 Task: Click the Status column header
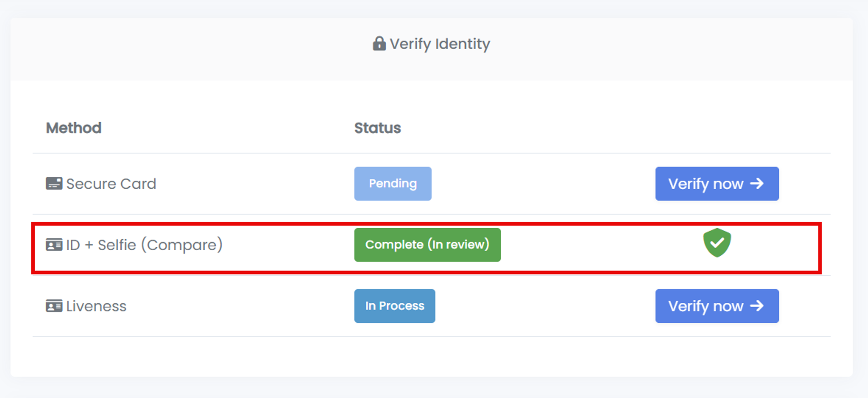click(x=377, y=128)
